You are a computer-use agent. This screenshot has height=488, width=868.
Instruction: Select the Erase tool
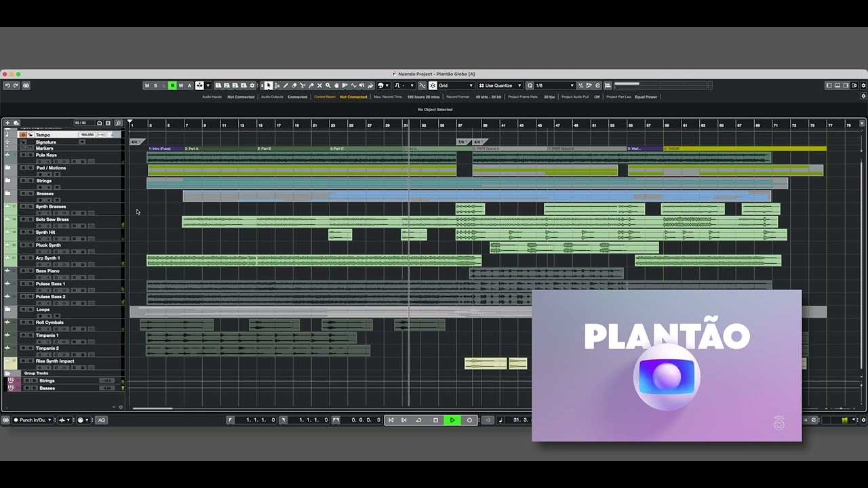[294, 85]
